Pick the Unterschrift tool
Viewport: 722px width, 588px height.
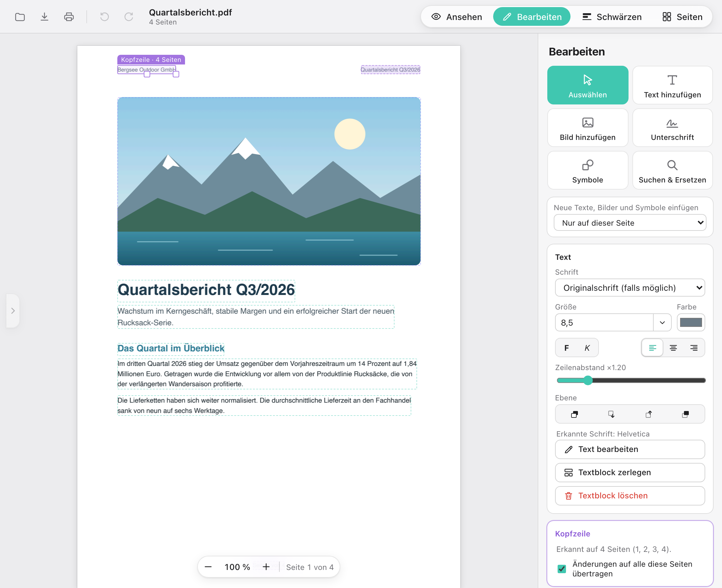(x=672, y=128)
